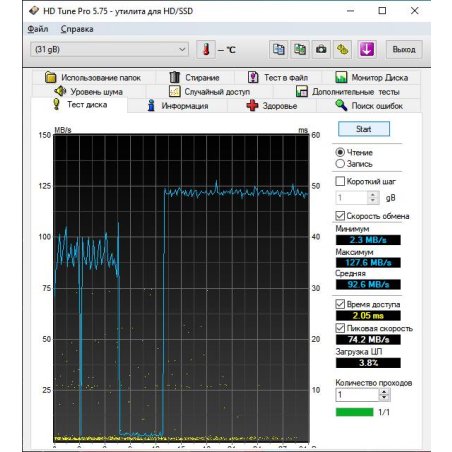Toggle the Скорость обмена checkbox
The width and height of the screenshot is (452, 452).
pos(340,216)
